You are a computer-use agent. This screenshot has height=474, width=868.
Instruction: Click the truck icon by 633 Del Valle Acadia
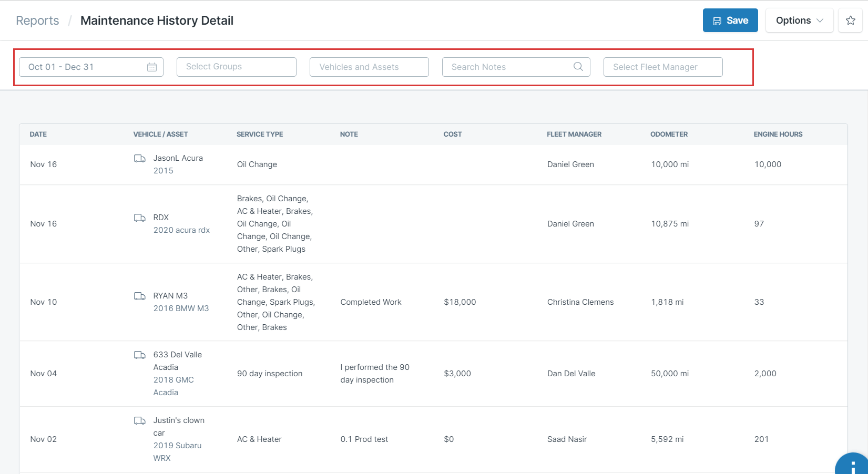click(x=140, y=355)
